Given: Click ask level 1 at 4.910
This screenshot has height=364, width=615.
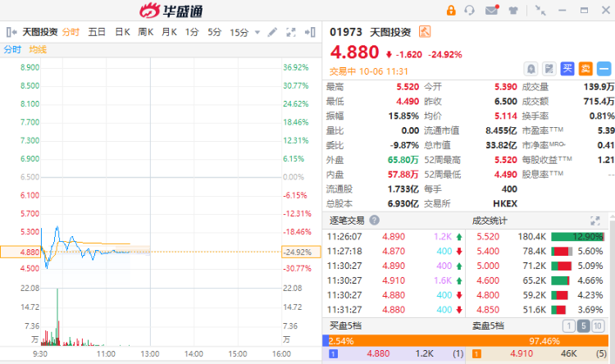Looking at the screenshot, I should pyautogui.click(x=539, y=354).
